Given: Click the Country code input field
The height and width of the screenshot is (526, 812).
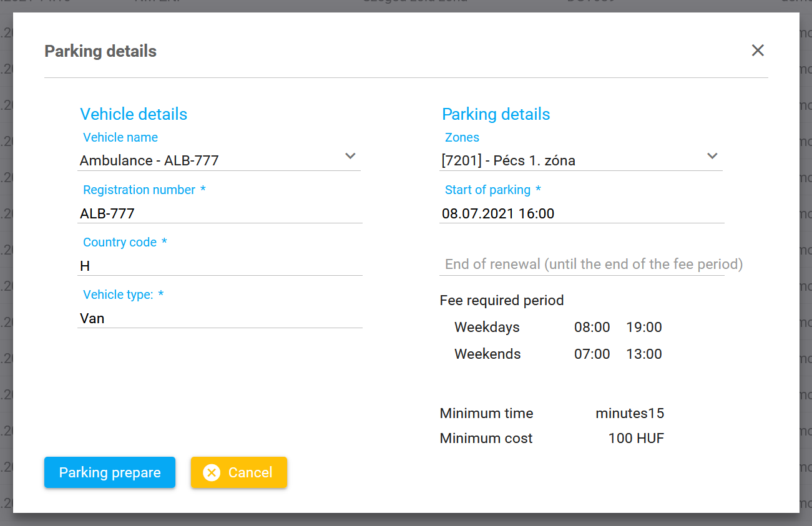Looking at the screenshot, I should pos(220,266).
